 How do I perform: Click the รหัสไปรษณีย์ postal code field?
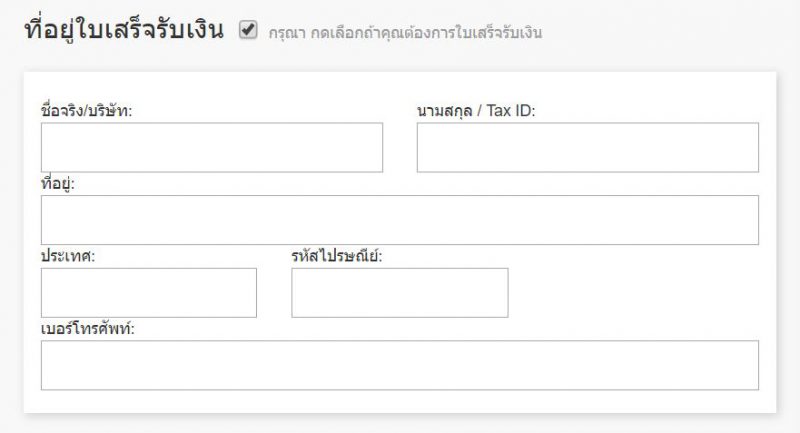coord(399,293)
